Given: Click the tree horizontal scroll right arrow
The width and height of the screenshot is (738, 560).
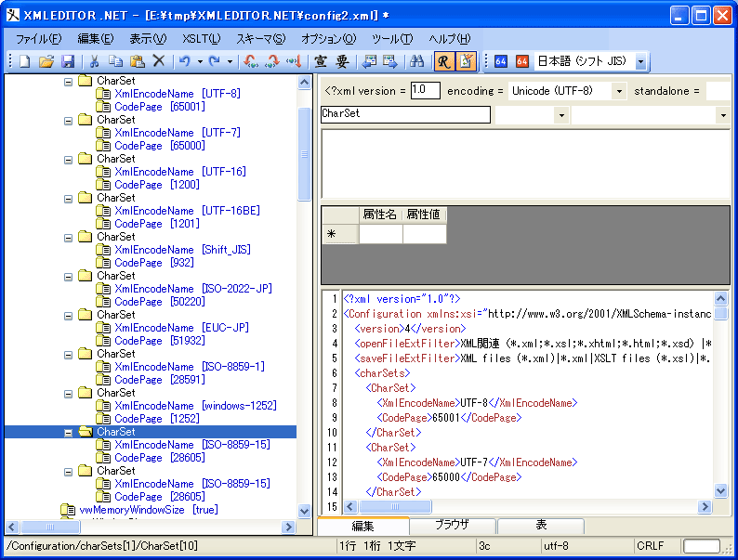Looking at the screenshot, I should (x=288, y=527).
